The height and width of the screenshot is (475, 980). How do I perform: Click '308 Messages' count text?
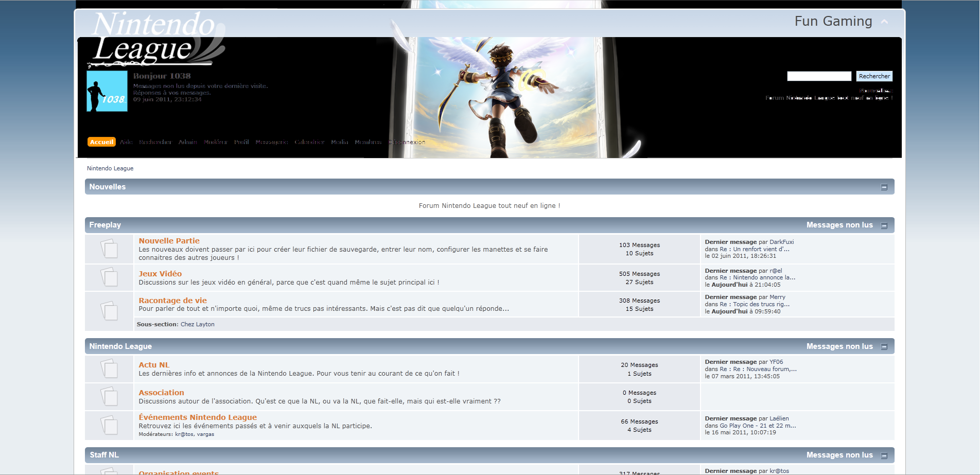[639, 301]
